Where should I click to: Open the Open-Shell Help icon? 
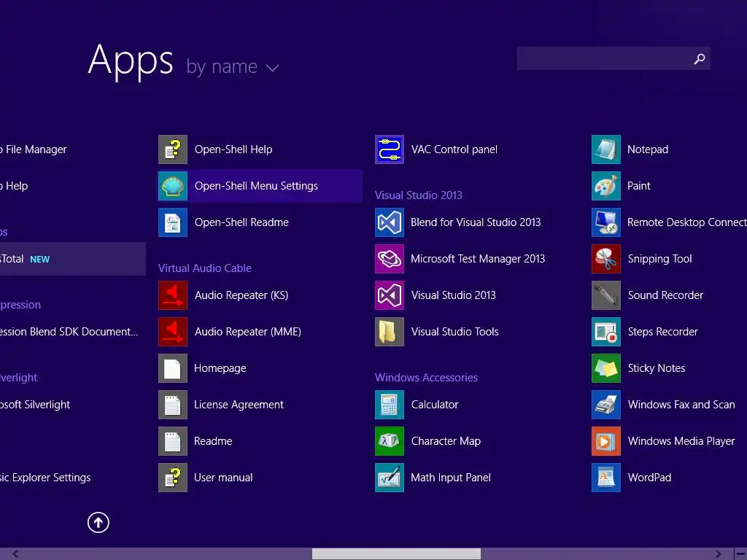(x=172, y=149)
